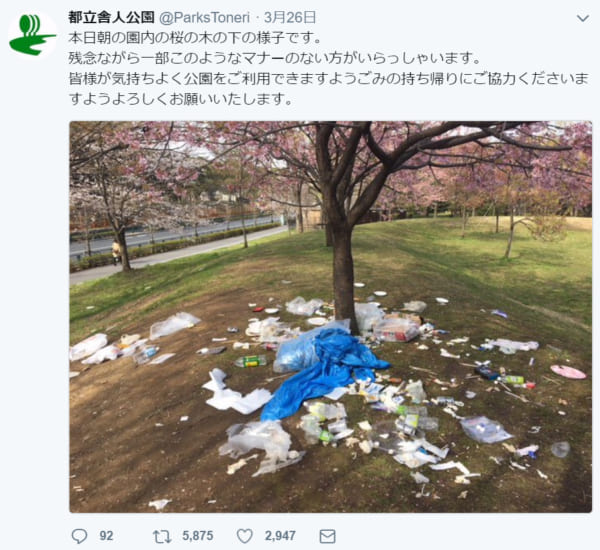600x550 pixels.
Task: Like the tweet with the heart icon
Action: pos(245,536)
